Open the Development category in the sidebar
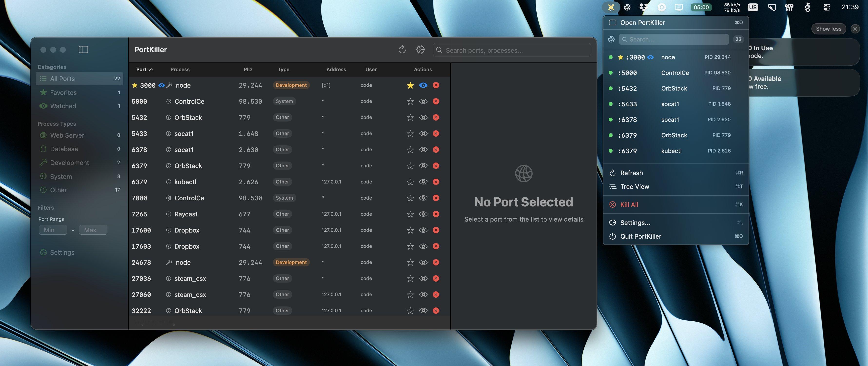868x366 pixels. point(68,162)
